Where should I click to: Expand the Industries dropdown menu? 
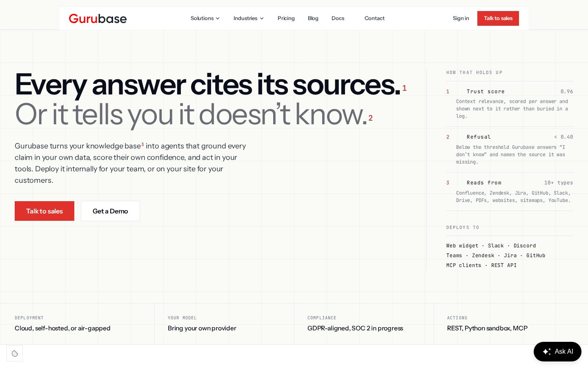click(x=249, y=18)
